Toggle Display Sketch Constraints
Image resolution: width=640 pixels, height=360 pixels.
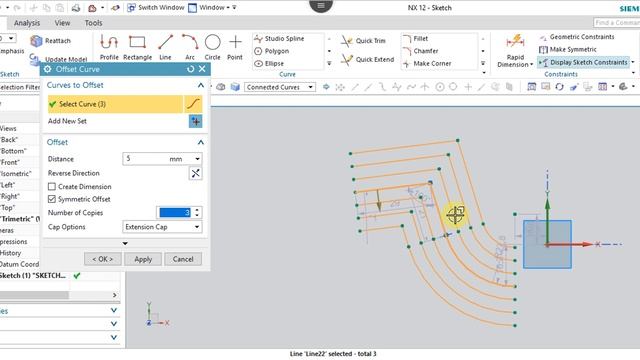click(583, 62)
